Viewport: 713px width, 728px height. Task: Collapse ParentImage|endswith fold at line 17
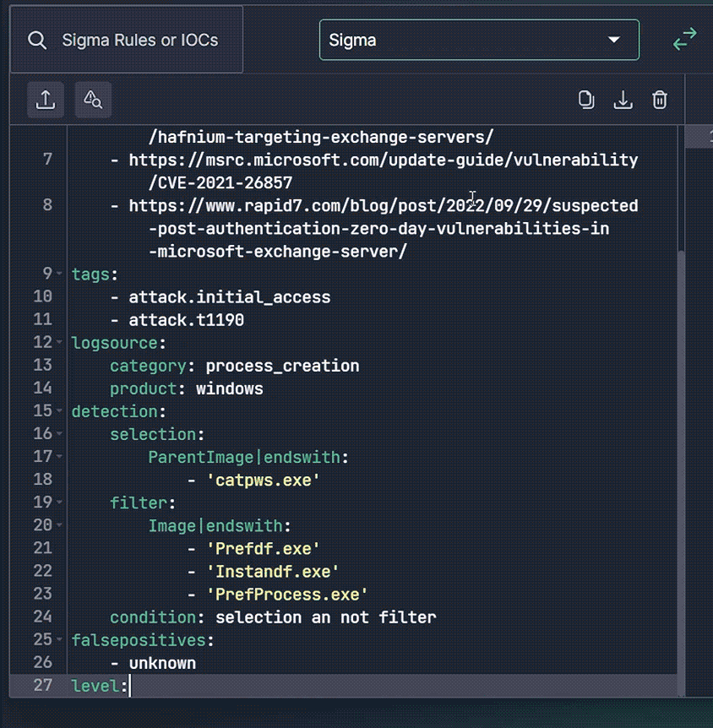click(59, 457)
